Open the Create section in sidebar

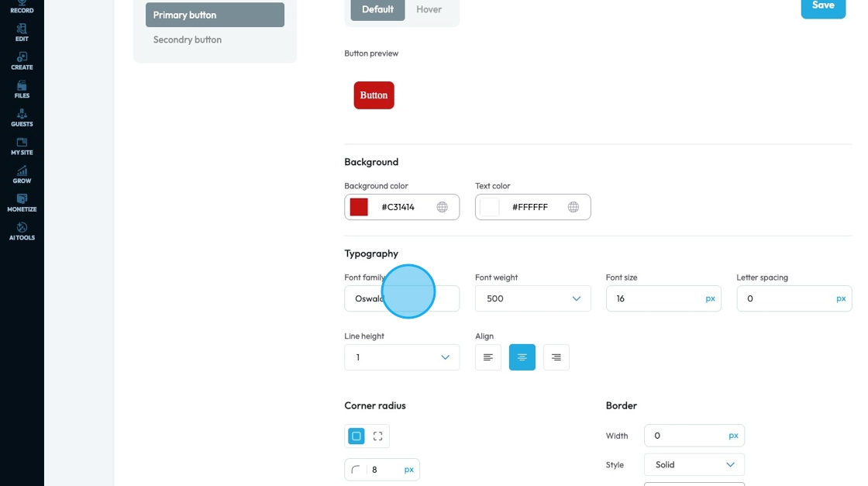click(x=22, y=61)
